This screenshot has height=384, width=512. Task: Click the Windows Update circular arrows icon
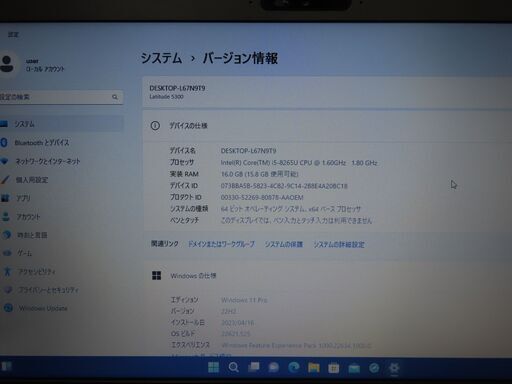point(8,308)
